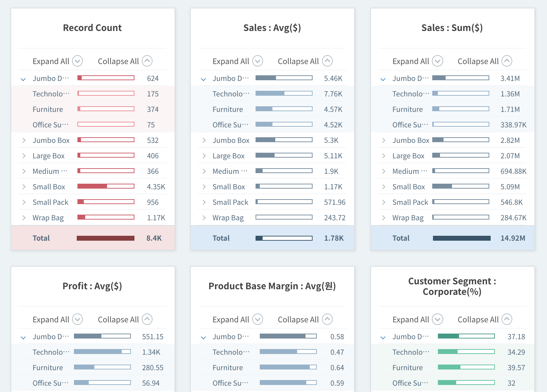Expand Large Box row in Sales Avg panel
The image size is (547, 392).
click(x=204, y=156)
